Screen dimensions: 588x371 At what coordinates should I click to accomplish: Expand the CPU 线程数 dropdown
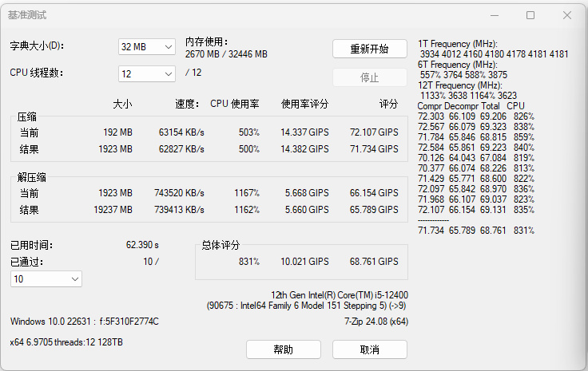click(x=147, y=73)
